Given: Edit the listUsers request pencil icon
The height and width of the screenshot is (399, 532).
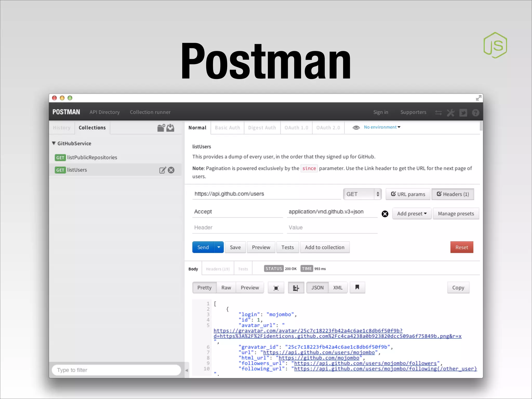Looking at the screenshot, I should (163, 170).
